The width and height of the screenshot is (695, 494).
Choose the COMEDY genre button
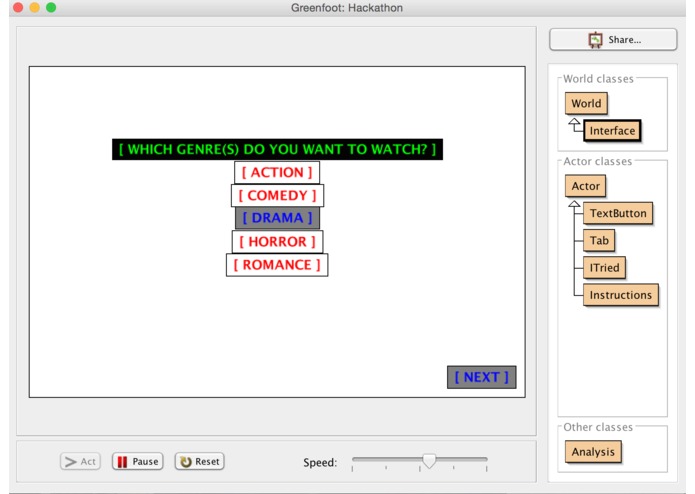point(277,195)
